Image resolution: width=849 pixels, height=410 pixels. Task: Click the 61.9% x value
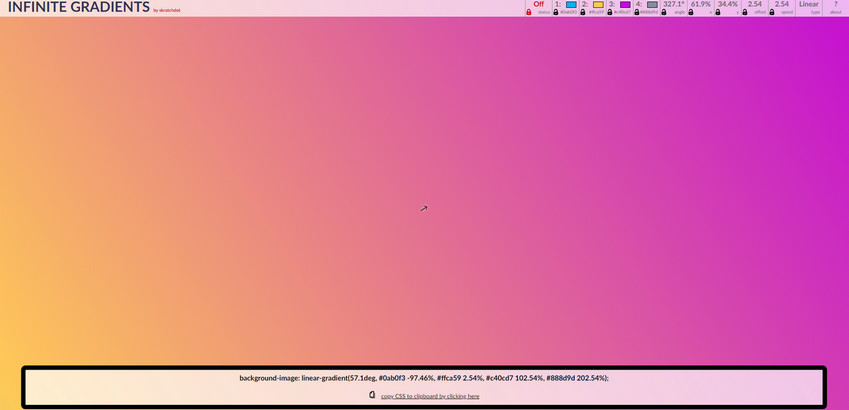pos(701,4)
